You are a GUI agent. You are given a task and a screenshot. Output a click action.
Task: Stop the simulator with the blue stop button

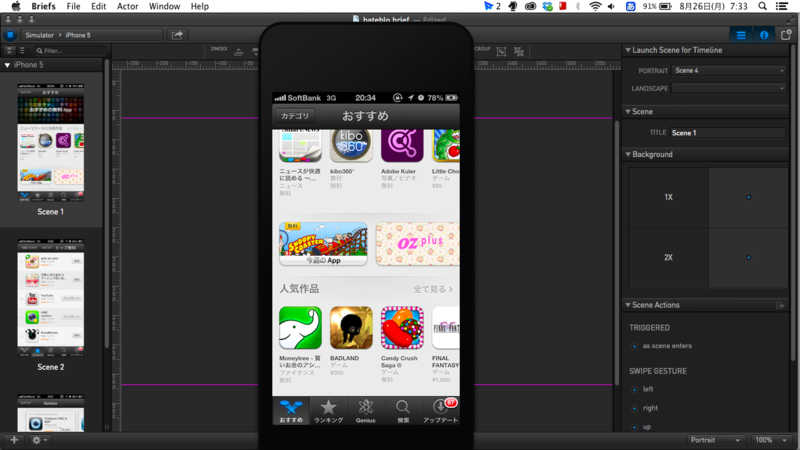pyautogui.click(x=10, y=35)
